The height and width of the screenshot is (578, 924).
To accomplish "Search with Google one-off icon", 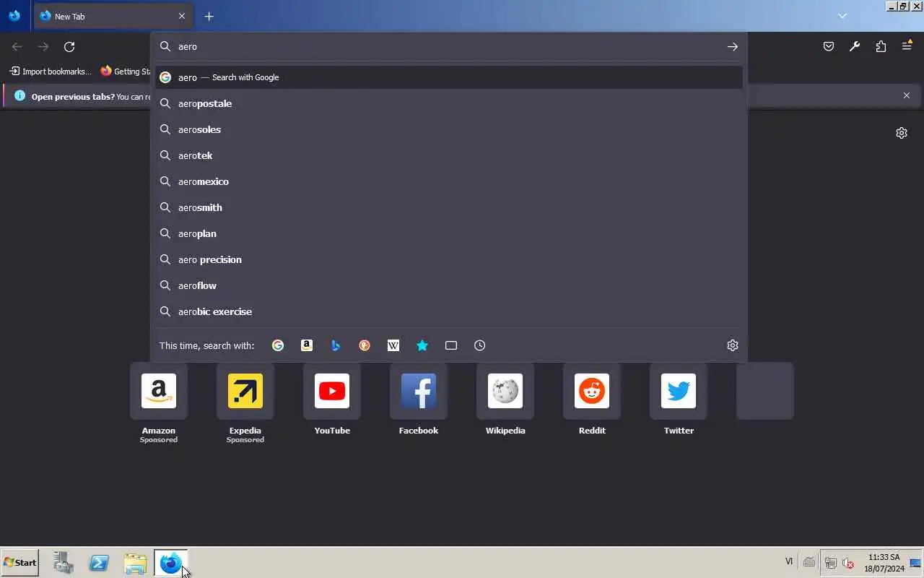I will (x=278, y=345).
